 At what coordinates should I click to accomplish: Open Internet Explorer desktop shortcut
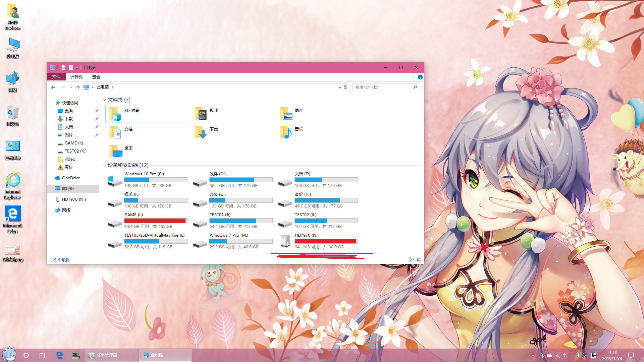13,186
